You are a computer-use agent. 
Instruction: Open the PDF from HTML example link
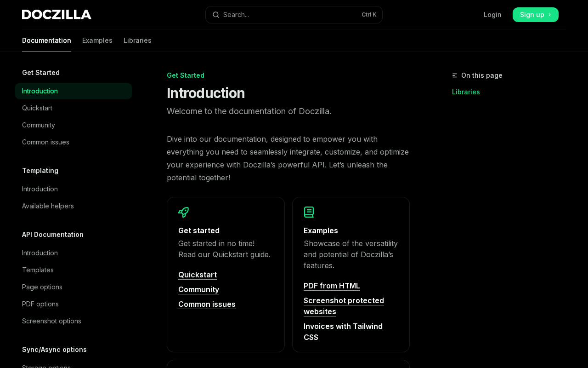[x=332, y=286]
